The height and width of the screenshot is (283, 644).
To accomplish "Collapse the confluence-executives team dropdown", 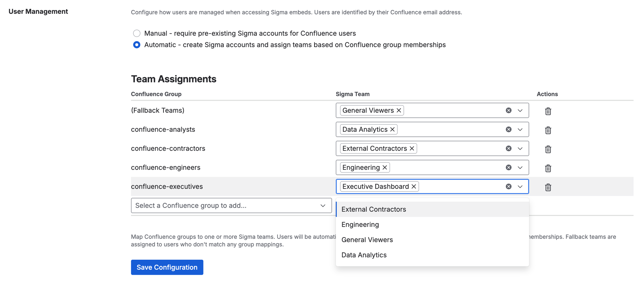I will pos(520,186).
